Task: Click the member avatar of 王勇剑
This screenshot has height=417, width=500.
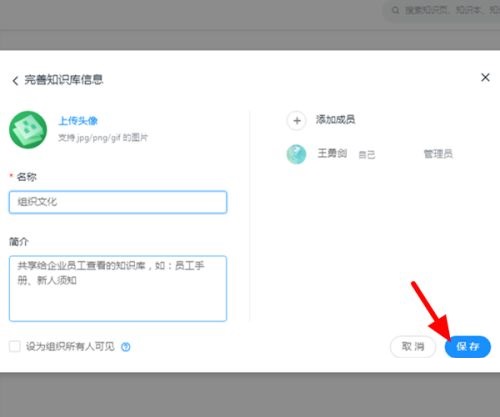Action: tap(296, 154)
